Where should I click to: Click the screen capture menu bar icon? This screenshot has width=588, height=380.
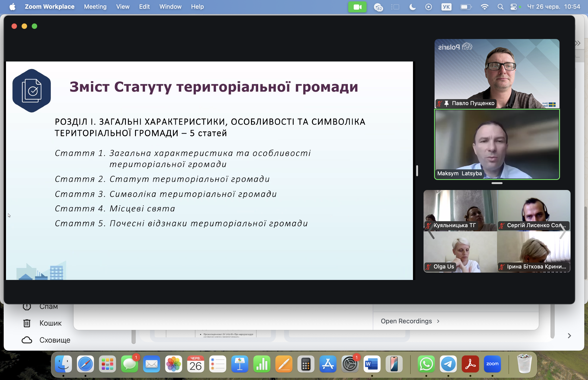click(x=395, y=7)
